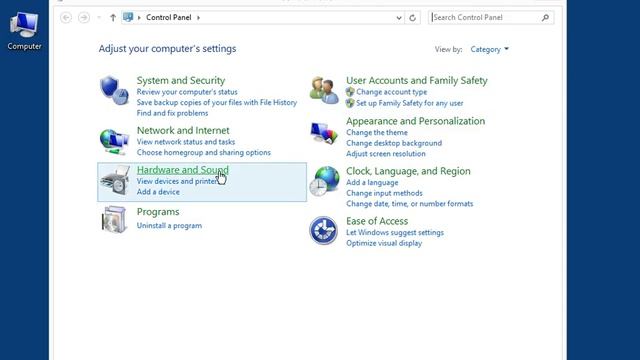Open Find and fix problems
Viewport: 640px width, 360px height.
coord(172,113)
